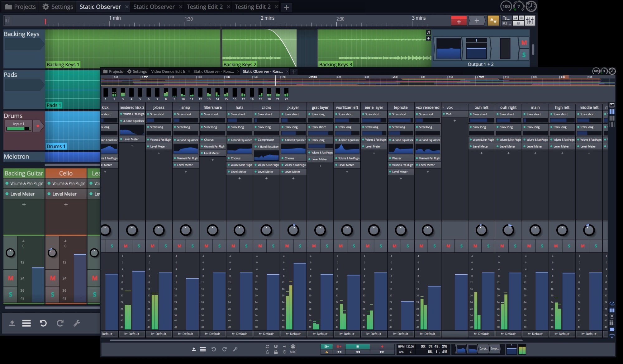Open the Video Demos Edit 6 tab
Image resolution: width=623 pixels, height=364 pixels.
click(168, 72)
